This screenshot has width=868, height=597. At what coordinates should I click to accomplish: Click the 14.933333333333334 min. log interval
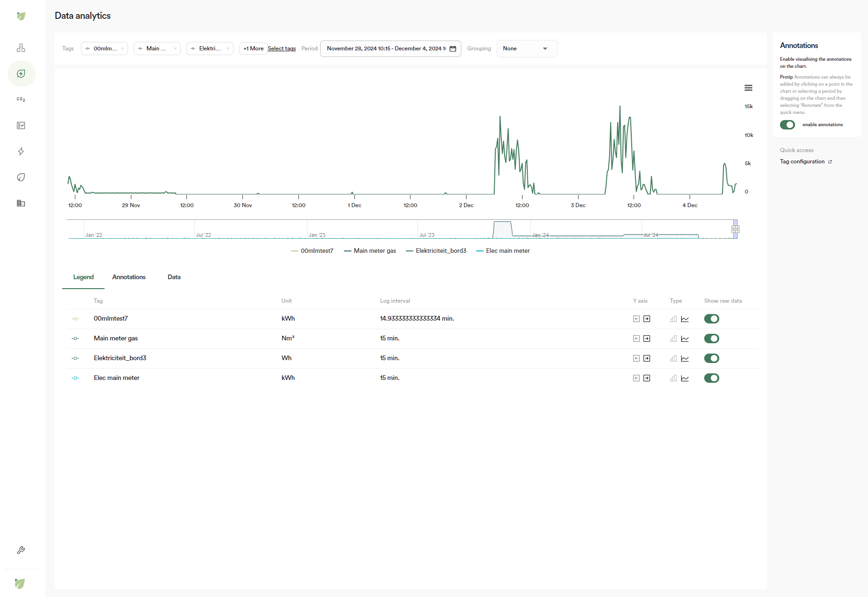pyautogui.click(x=417, y=319)
